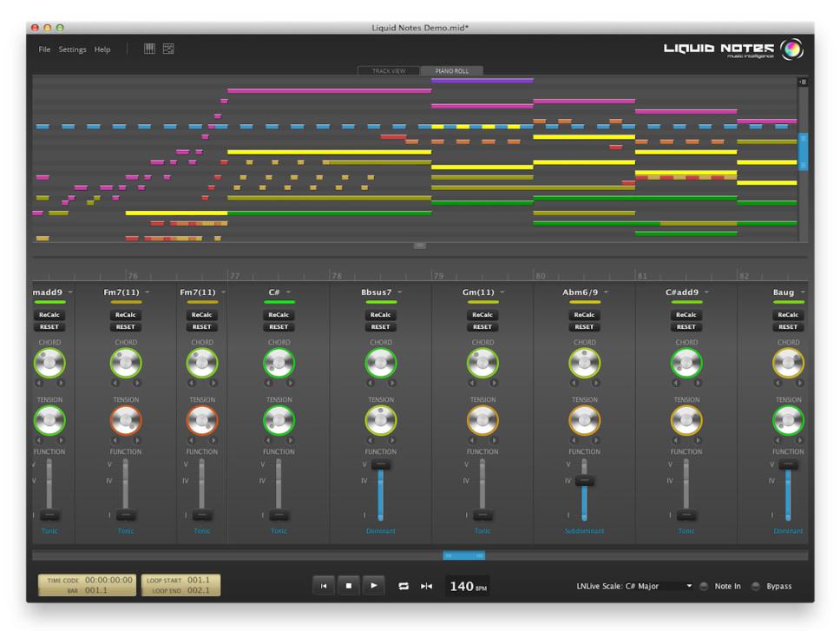Image resolution: width=840 pixels, height=631 pixels.
Task: Toggle the Bypass switch
Action: pos(756,586)
